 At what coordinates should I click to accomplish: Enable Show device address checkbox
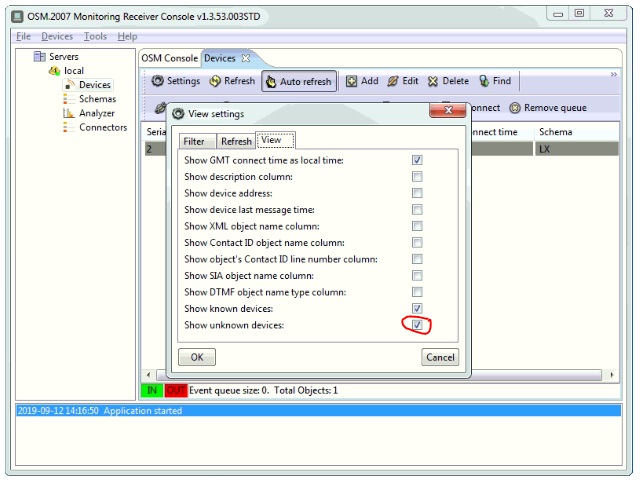[417, 193]
